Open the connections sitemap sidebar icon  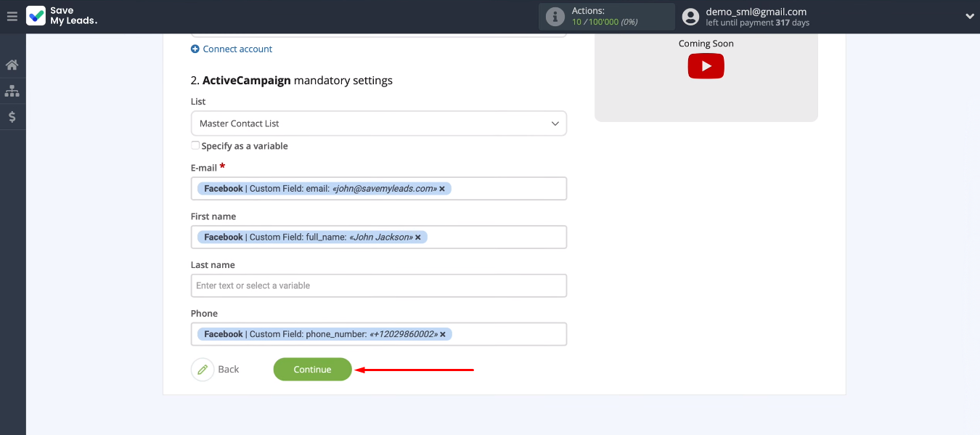[12, 91]
